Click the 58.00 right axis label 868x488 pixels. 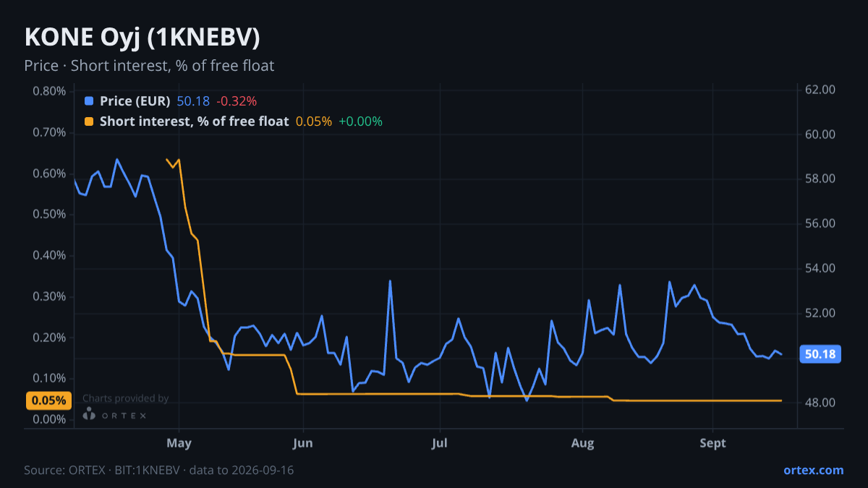tap(820, 179)
